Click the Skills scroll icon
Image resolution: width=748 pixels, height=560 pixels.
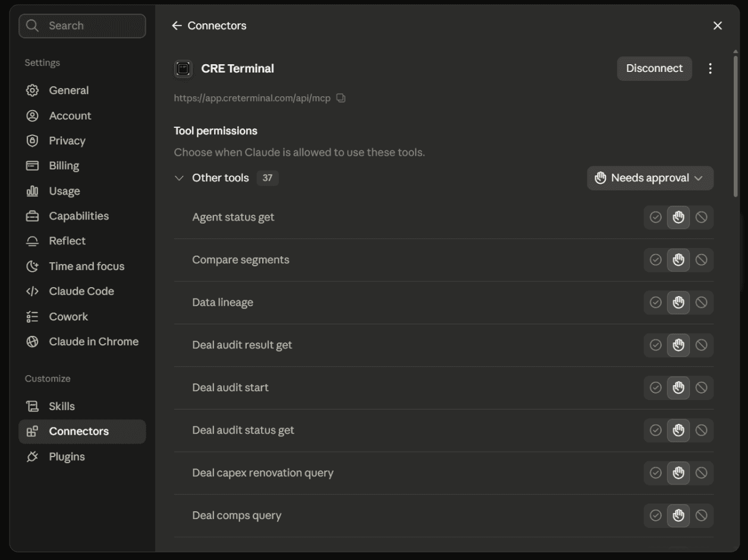[x=33, y=407]
